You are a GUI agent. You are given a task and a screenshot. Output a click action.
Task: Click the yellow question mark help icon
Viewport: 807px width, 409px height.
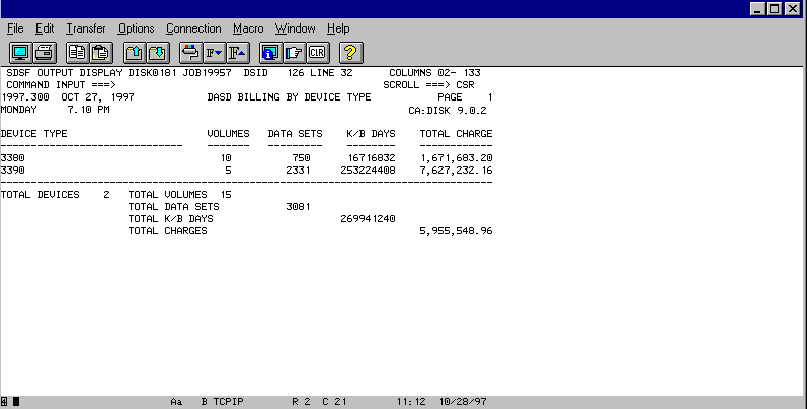[x=350, y=52]
